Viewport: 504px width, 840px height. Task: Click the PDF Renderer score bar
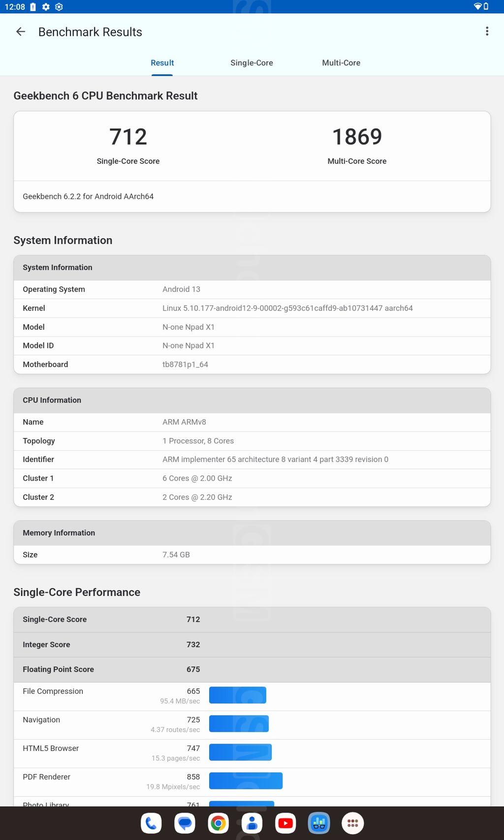point(246,781)
